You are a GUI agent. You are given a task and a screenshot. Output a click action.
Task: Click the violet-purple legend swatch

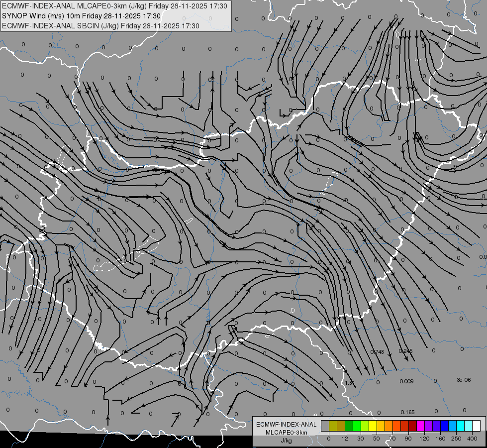429,426
